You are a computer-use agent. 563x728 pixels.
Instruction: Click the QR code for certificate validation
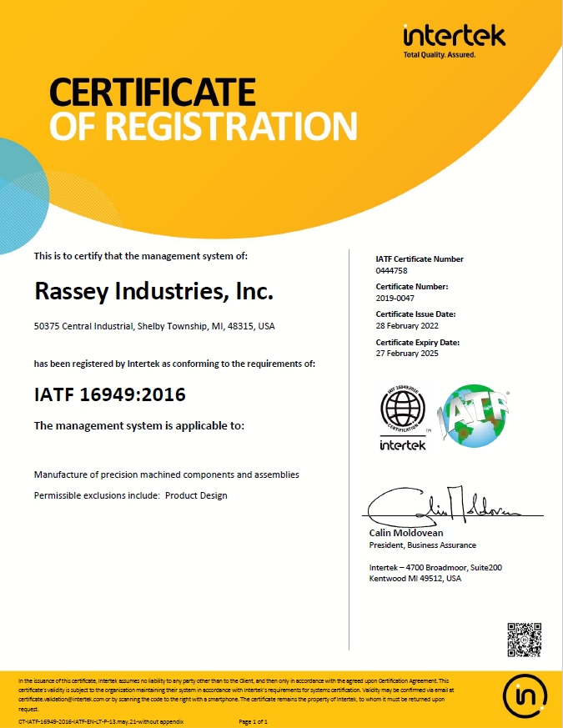point(525,640)
